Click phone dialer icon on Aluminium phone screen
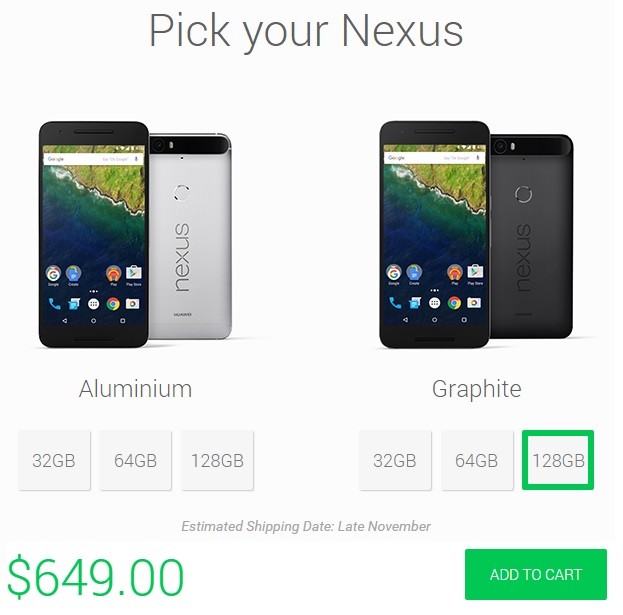This screenshot has height=615, width=623. pyautogui.click(x=54, y=304)
